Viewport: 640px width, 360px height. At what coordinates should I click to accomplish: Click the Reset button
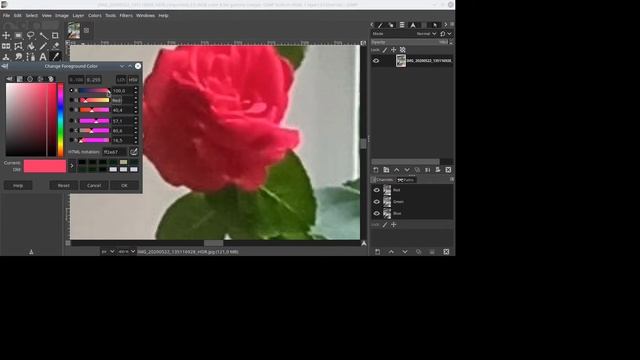(64, 186)
